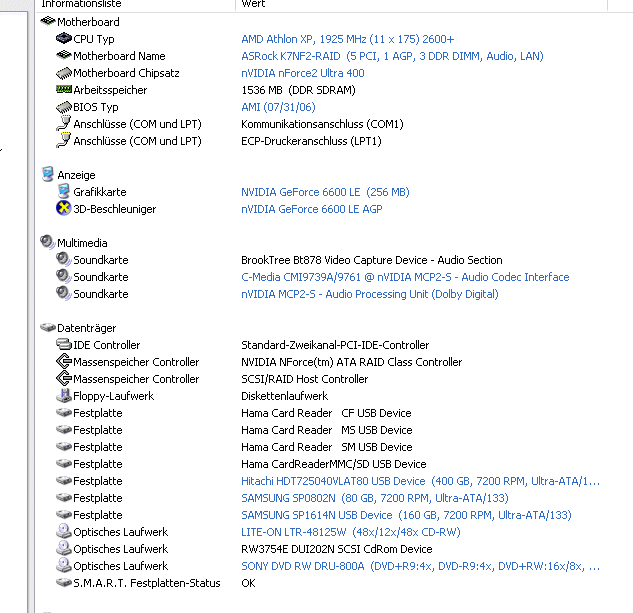Select BrookTree Bt878 Video Capture Device value
Viewport: 633px width, 613px height.
coord(372,260)
